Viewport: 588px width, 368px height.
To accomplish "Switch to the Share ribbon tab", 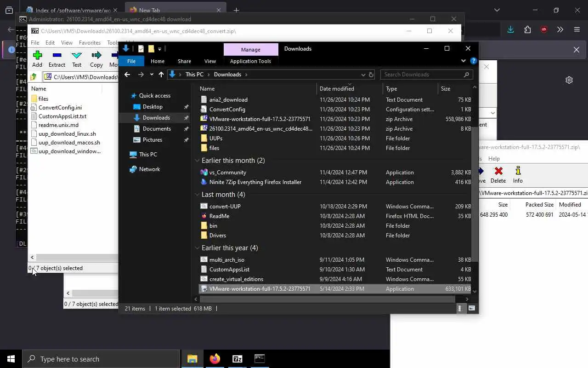I will (x=184, y=61).
